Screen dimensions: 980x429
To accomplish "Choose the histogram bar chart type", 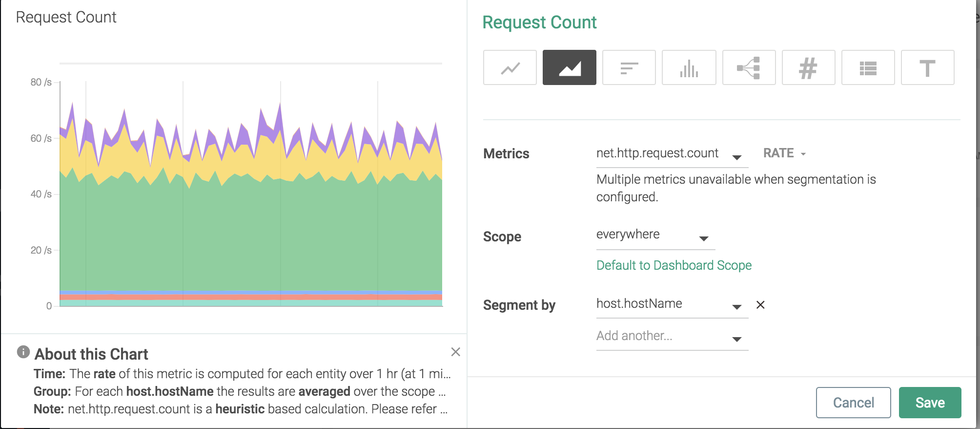I will (689, 67).
